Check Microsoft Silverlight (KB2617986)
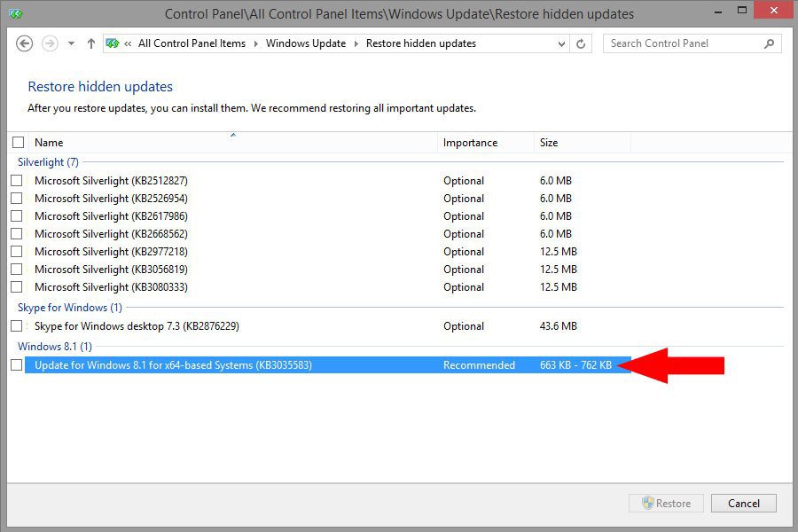The height and width of the screenshot is (532, 798). click(17, 215)
